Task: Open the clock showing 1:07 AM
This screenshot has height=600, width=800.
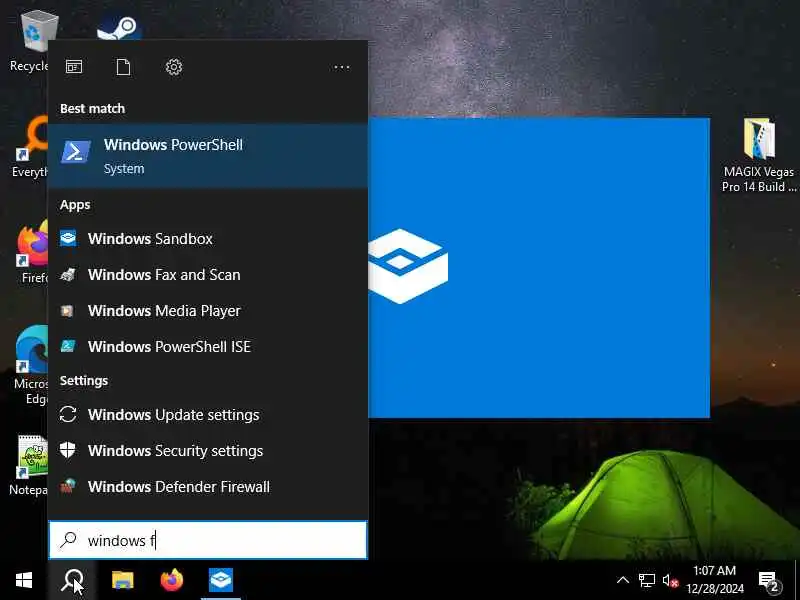Action: (x=715, y=571)
